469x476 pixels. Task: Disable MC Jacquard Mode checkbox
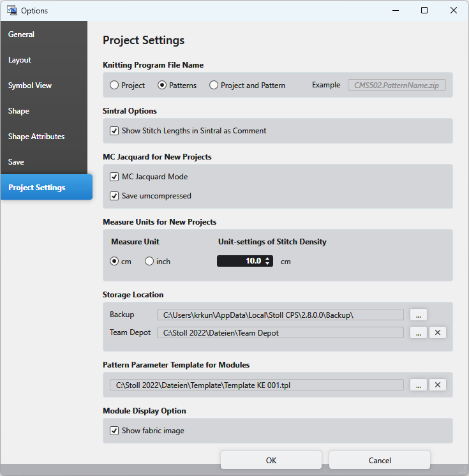[x=114, y=177]
